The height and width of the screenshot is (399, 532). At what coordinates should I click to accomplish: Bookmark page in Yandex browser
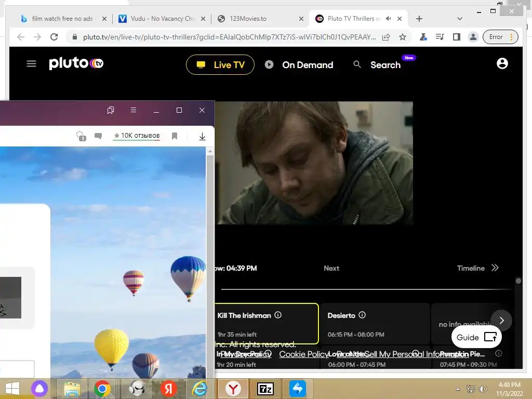175,136
